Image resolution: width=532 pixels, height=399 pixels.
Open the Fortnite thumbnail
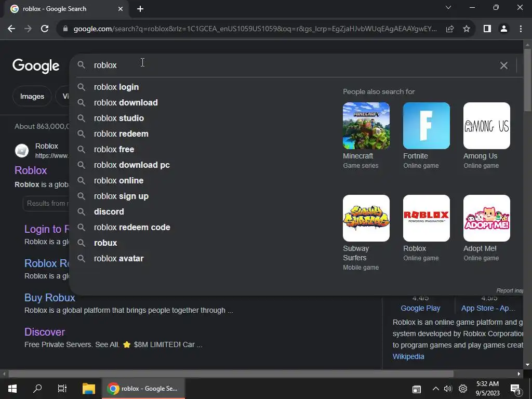click(427, 126)
